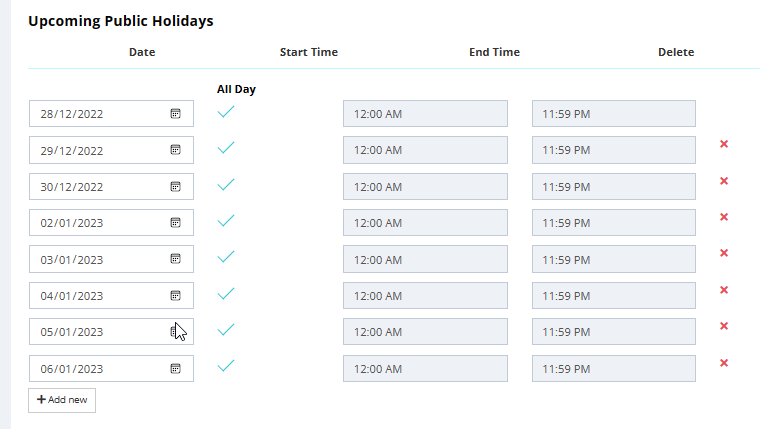Click End Time field for 06/01/2023

pyautogui.click(x=613, y=368)
